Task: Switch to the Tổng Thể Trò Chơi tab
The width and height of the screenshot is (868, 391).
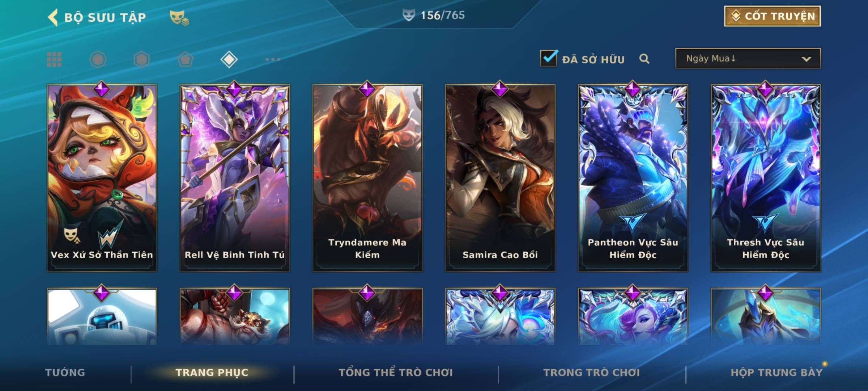Action: point(396,373)
